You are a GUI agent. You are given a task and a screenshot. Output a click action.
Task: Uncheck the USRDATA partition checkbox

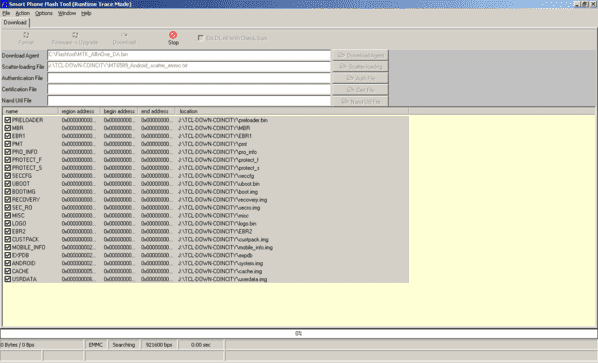[x=8, y=279]
